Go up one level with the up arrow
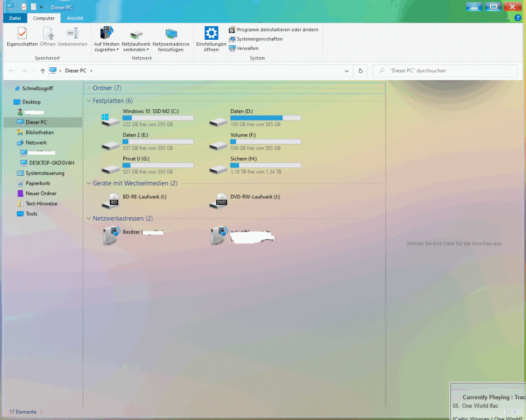Screen dimensions: 526x420 coord(43,71)
